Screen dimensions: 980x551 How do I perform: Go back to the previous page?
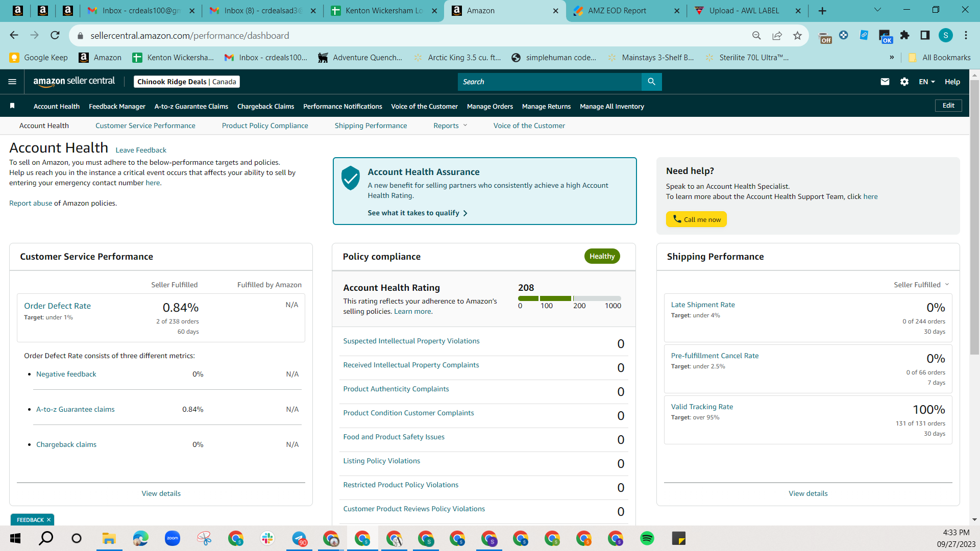(x=14, y=35)
